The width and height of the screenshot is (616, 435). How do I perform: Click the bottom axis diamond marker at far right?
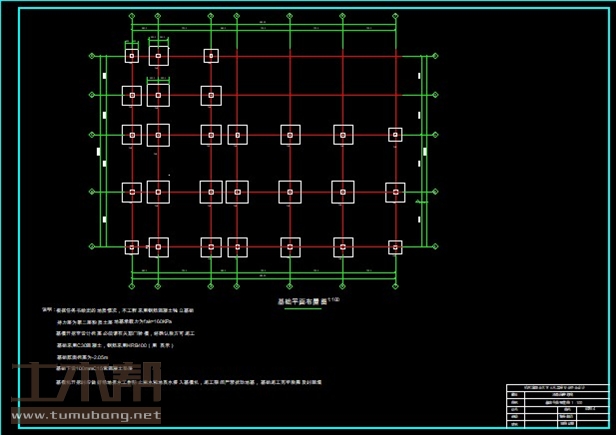(396, 284)
